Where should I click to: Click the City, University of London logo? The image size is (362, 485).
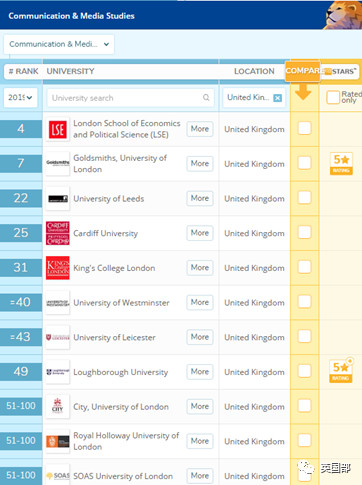[58, 407]
